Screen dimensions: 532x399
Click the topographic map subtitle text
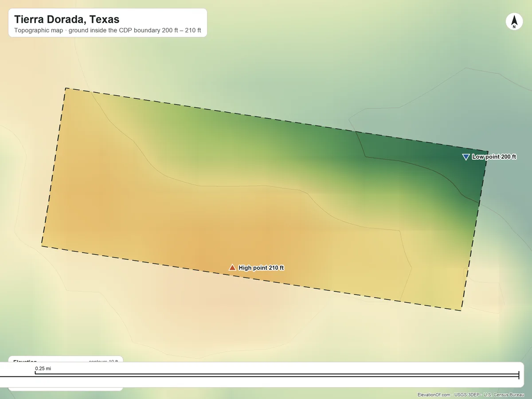(108, 31)
